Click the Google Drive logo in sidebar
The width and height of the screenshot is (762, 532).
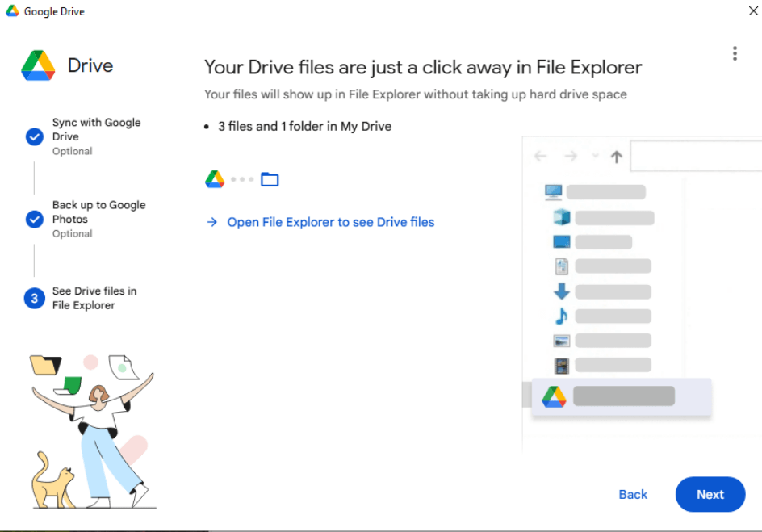pos(38,65)
